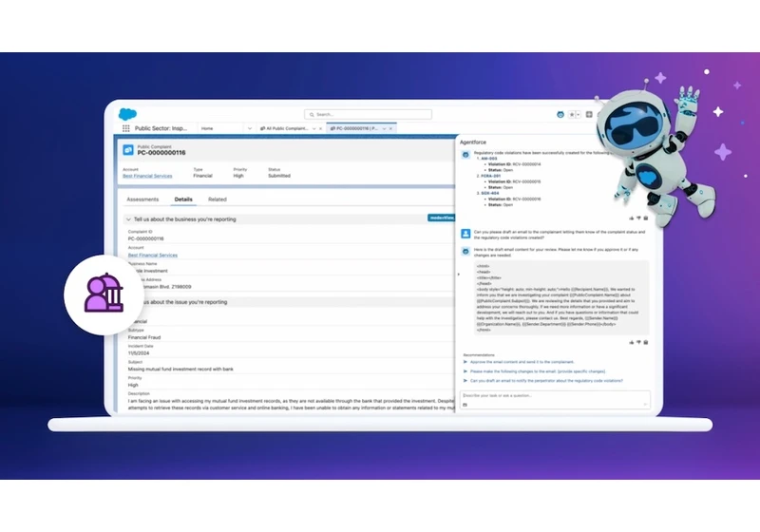Image resolution: width=760 pixels, height=532 pixels.
Task: Click the small icon below the Agentforce prompt
Action: pos(465,405)
